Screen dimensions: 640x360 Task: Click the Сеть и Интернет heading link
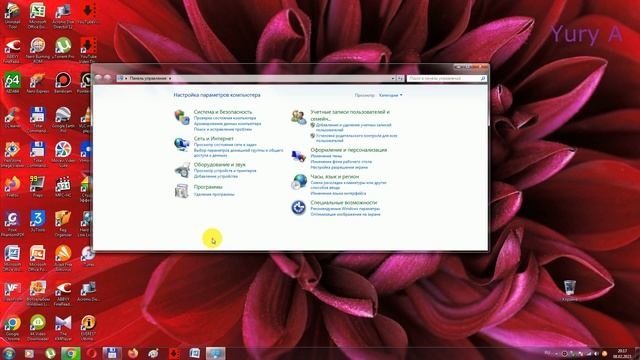point(213,139)
